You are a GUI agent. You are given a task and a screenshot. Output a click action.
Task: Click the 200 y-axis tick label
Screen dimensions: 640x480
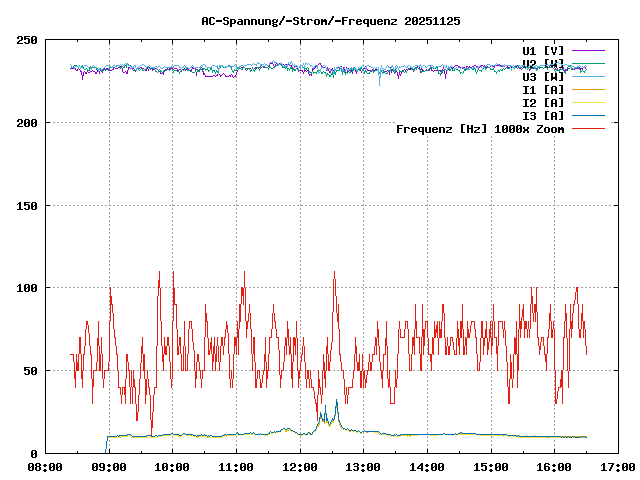point(27,123)
